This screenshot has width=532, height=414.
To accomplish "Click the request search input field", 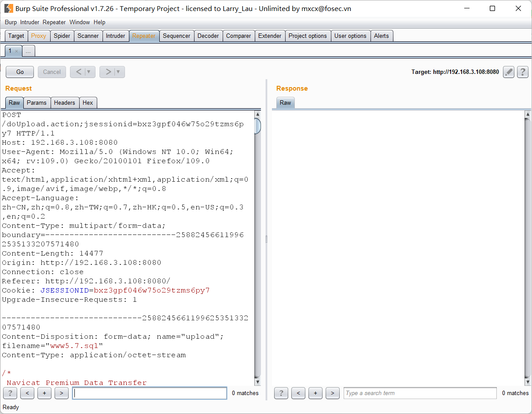I will click(150, 393).
